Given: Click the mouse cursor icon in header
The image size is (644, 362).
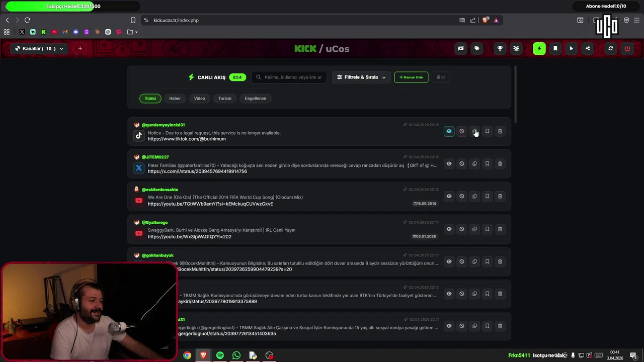Looking at the screenshot, I should (x=571, y=49).
